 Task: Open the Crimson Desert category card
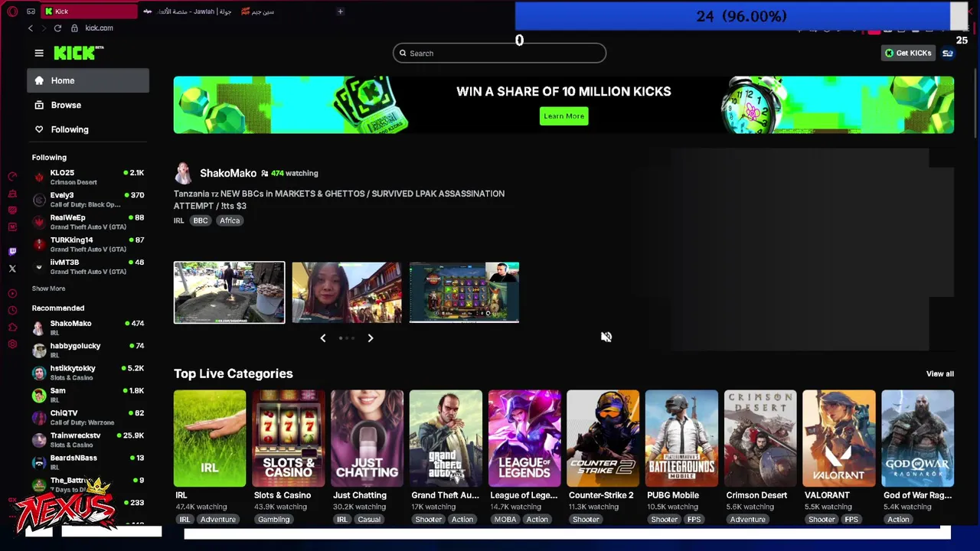click(x=760, y=439)
